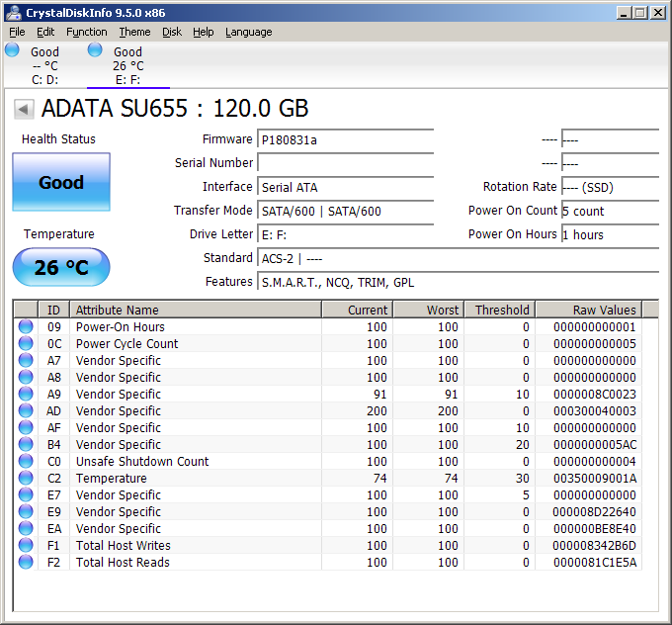Click the Drive Letter field
Image resolution: width=672 pixels, height=625 pixels.
346,234
